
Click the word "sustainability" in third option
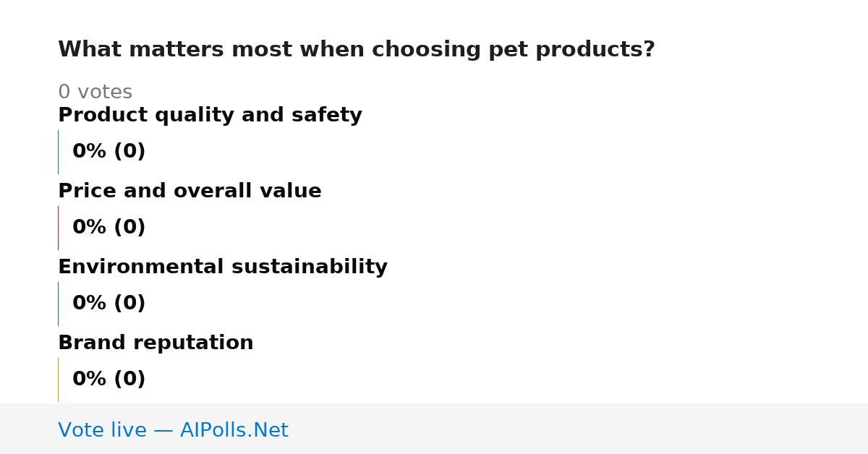[310, 267]
